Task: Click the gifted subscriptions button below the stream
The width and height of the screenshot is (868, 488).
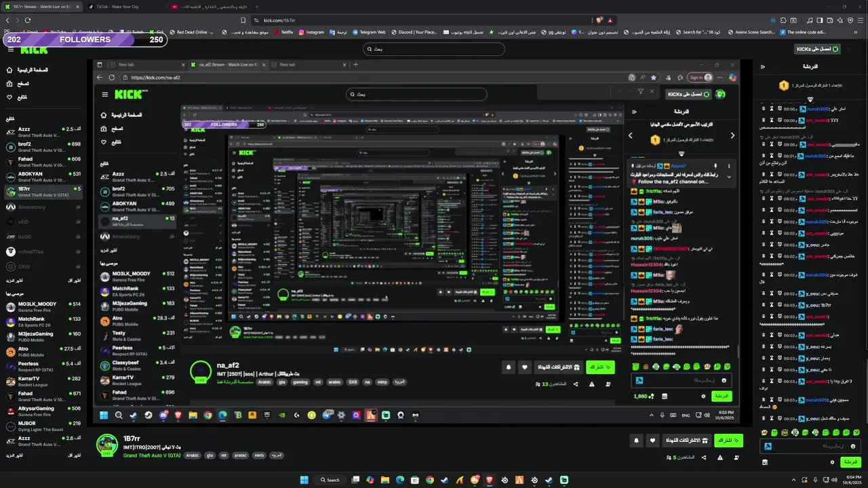Action: click(x=686, y=441)
